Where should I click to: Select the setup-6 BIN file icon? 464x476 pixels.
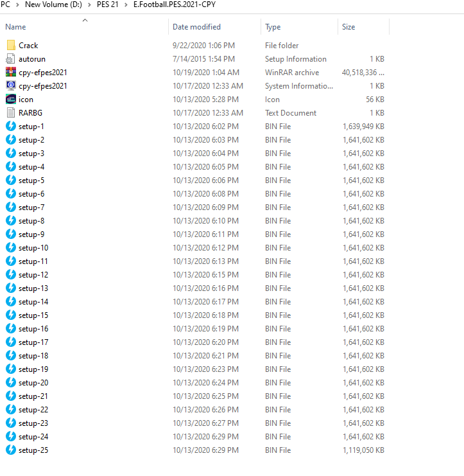[x=11, y=194]
